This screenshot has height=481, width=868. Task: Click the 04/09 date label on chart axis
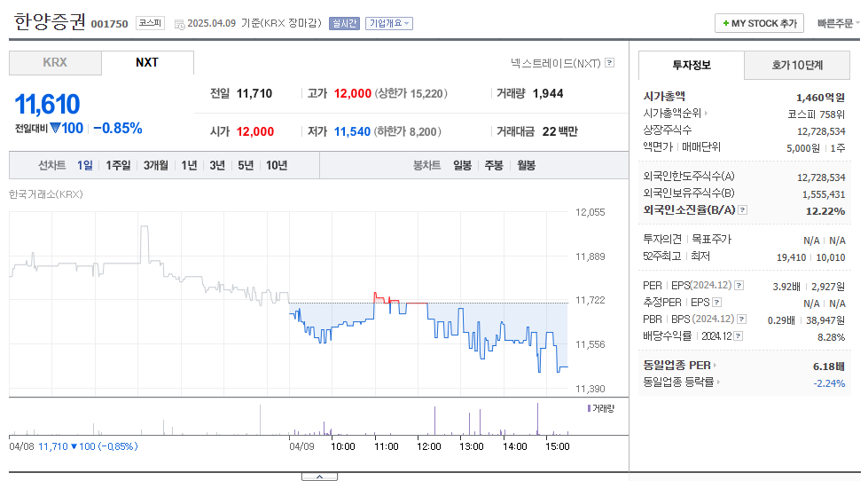coord(301,446)
